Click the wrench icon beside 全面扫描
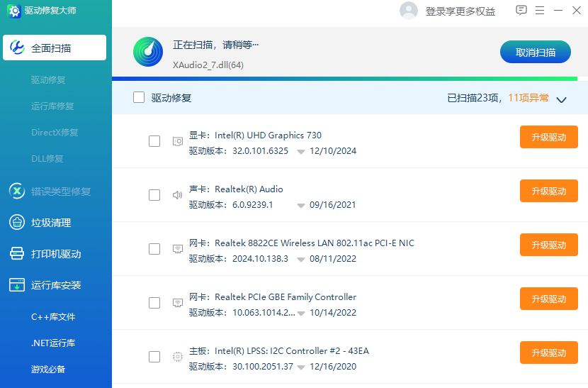The image size is (588, 388). [x=17, y=48]
